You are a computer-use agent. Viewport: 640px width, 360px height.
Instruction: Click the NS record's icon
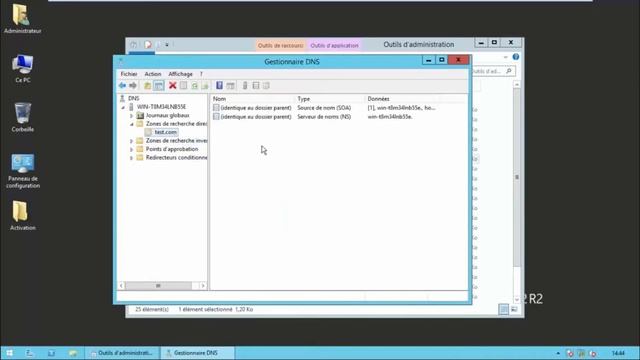coord(216,117)
